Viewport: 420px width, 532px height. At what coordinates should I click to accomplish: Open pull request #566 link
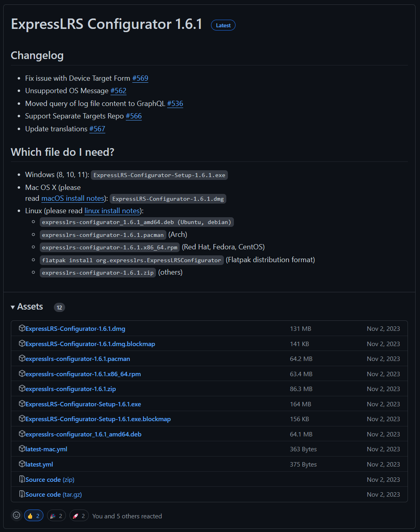tap(134, 116)
